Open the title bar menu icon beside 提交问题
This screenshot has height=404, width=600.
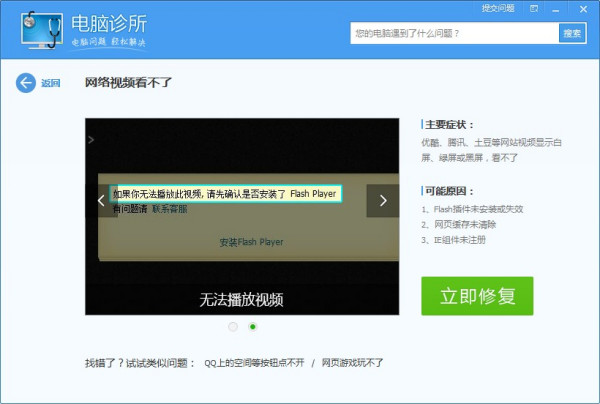tap(534, 8)
